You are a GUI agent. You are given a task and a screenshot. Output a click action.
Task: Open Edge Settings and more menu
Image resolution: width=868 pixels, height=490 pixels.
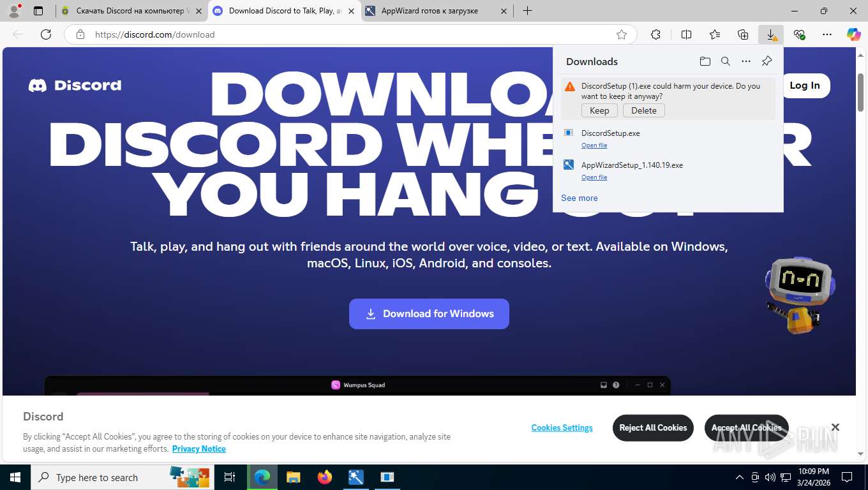tap(827, 34)
